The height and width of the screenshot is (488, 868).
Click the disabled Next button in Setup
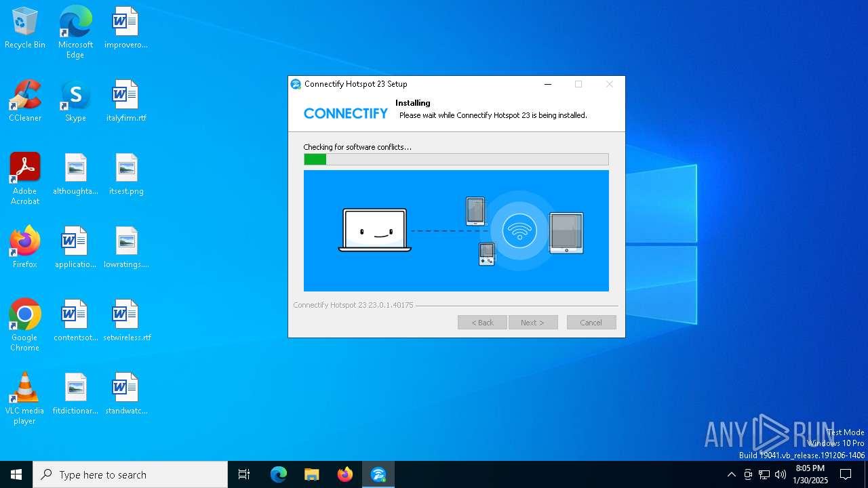click(x=533, y=323)
